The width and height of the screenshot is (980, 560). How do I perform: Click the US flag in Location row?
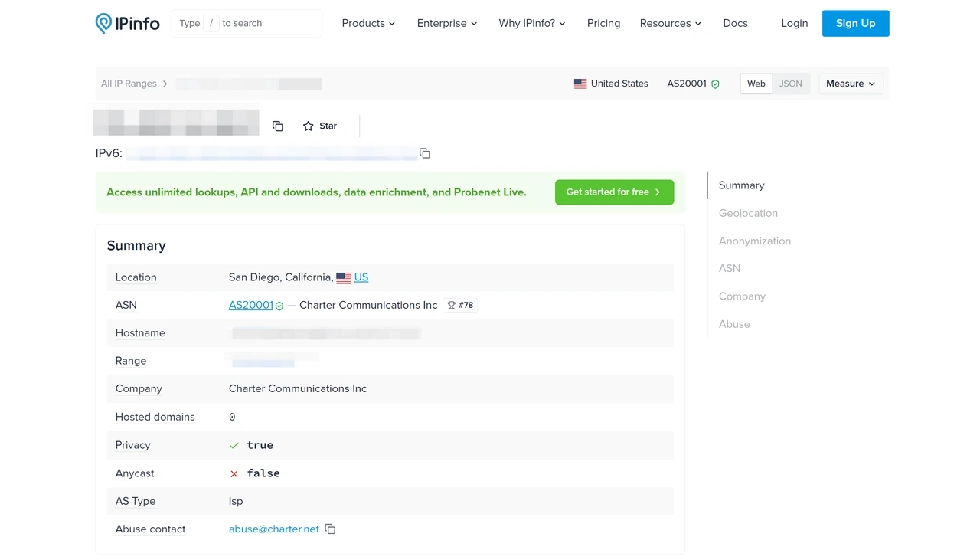(344, 278)
